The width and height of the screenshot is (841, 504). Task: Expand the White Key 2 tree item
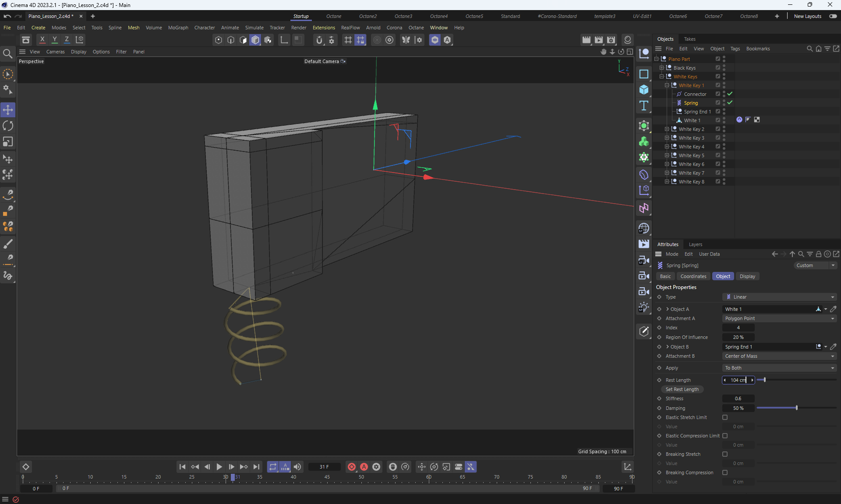[x=667, y=129]
